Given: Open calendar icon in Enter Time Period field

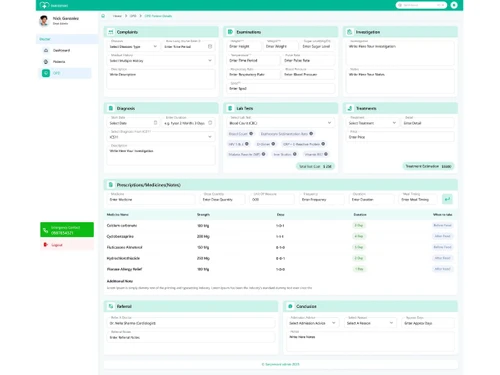Looking at the screenshot, I should pyautogui.click(x=210, y=46).
